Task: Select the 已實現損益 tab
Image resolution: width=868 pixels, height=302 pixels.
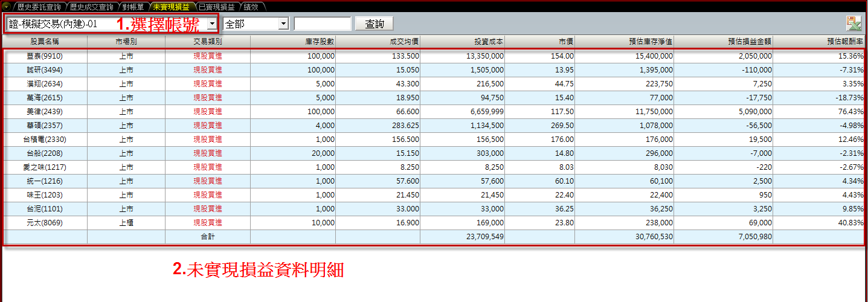Action: pyautogui.click(x=216, y=7)
